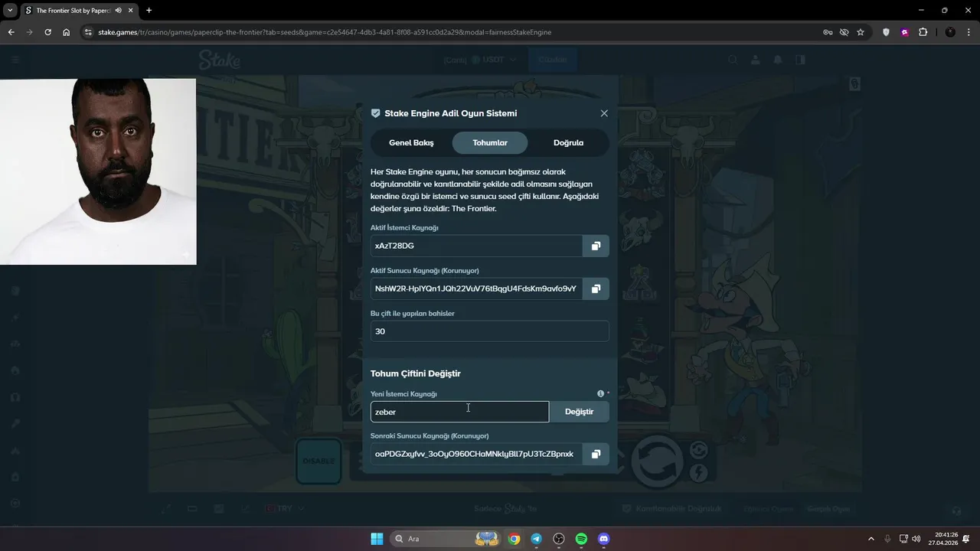Open the notifications bell icon
Viewport: 980px width, 551px height.
[778, 60]
